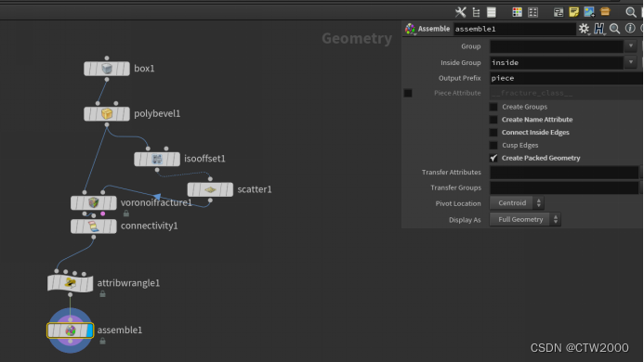This screenshot has width=644, height=362.
Task: Open the Inside Group dropdown arrow
Action: (631, 62)
